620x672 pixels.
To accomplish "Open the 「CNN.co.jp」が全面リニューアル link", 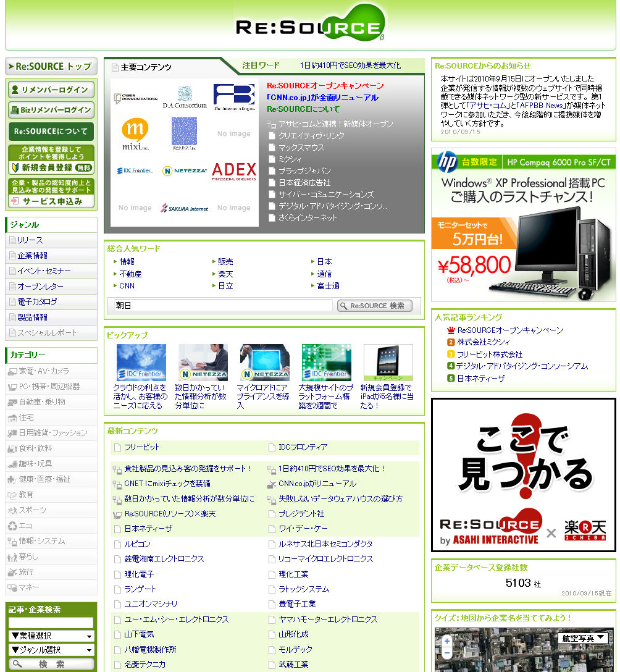I will [322, 98].
